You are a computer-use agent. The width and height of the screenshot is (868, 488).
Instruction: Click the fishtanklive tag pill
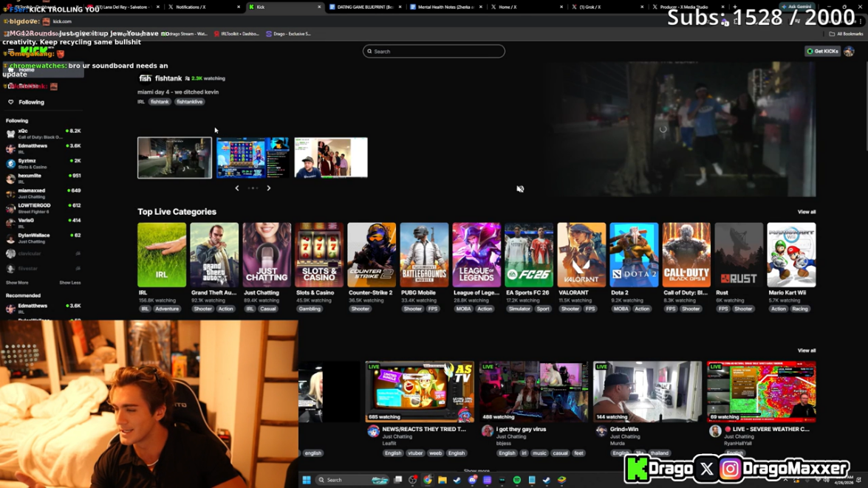pyautogui.click(x=189, y=102)
